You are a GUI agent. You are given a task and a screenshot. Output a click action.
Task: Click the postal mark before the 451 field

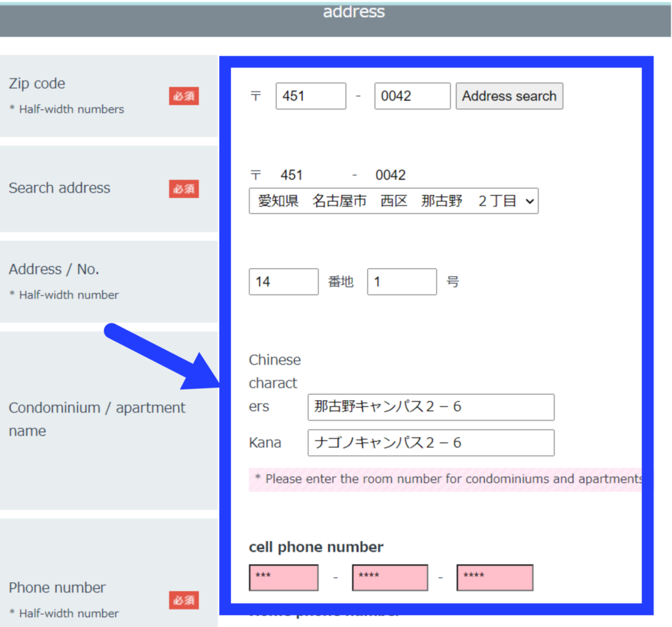point(256,96)
